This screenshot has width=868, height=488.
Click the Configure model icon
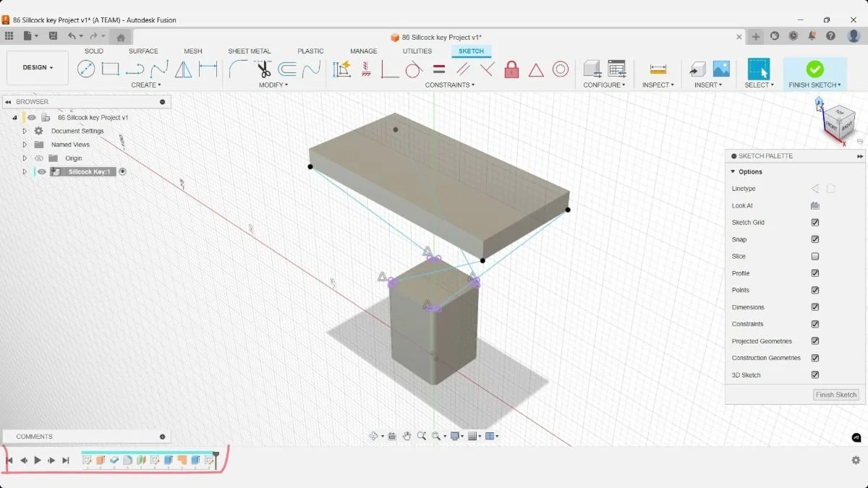(x=592, y=69)
